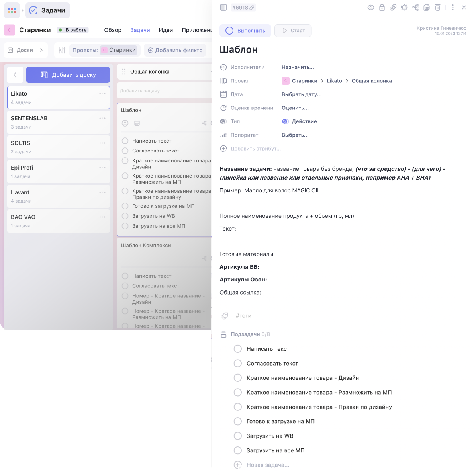Open the 'Приоритет' Выбрать dropdown
The width and height of the screenshot is (476, 475).
pyautogui.click(x=295, y=135)
